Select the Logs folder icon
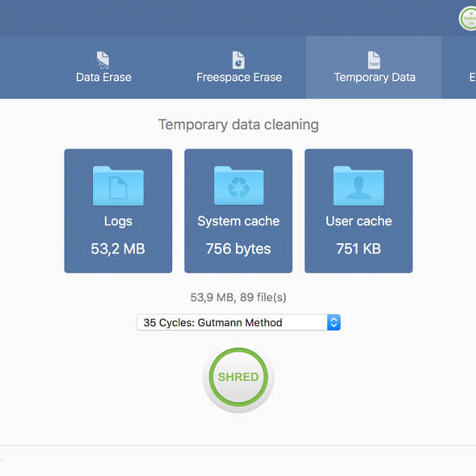476x476 pixels. [118, 186]
